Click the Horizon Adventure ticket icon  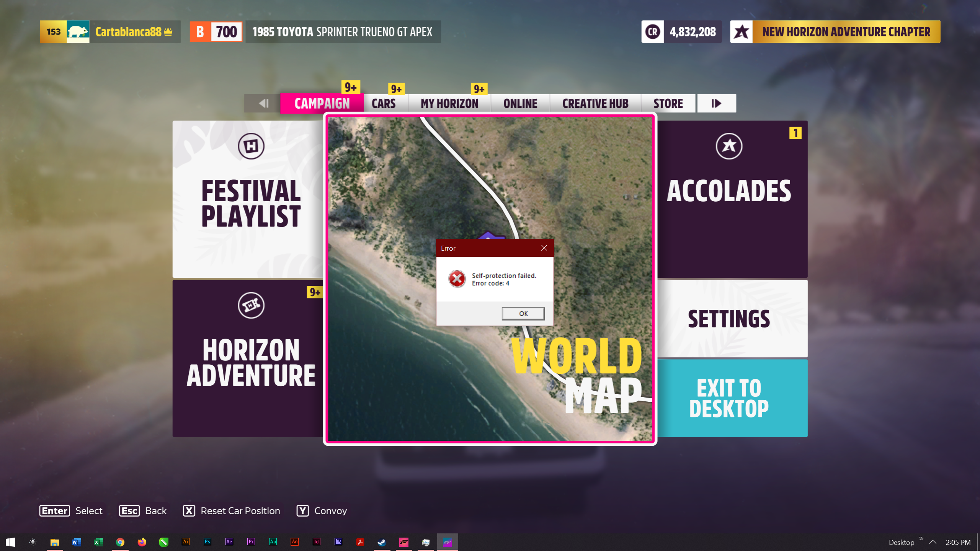(251, 305)
